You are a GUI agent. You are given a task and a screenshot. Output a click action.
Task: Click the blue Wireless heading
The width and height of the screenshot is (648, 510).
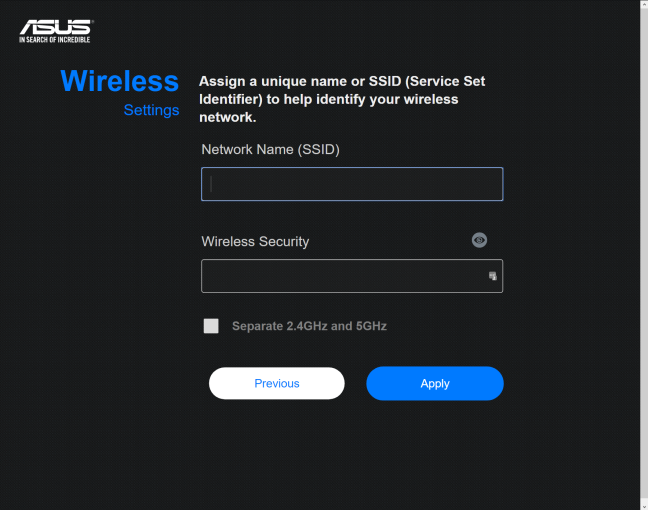tap(119, 81)
